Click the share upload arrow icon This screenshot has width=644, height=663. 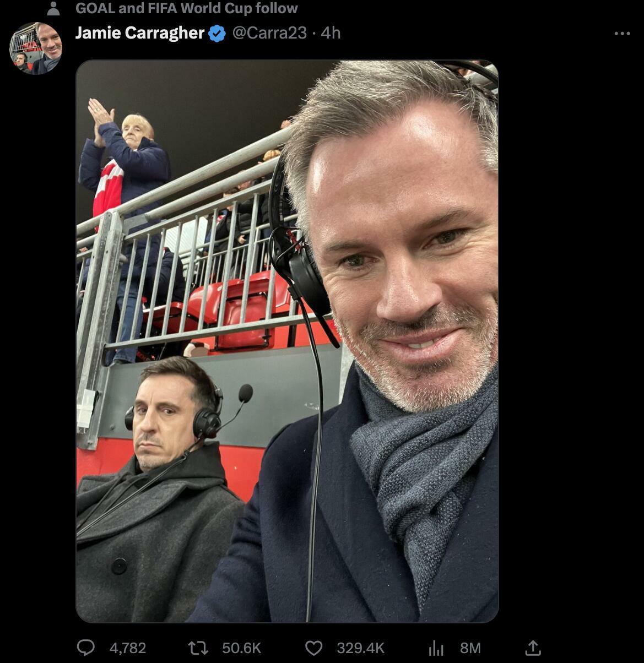(x=532, y=648)
